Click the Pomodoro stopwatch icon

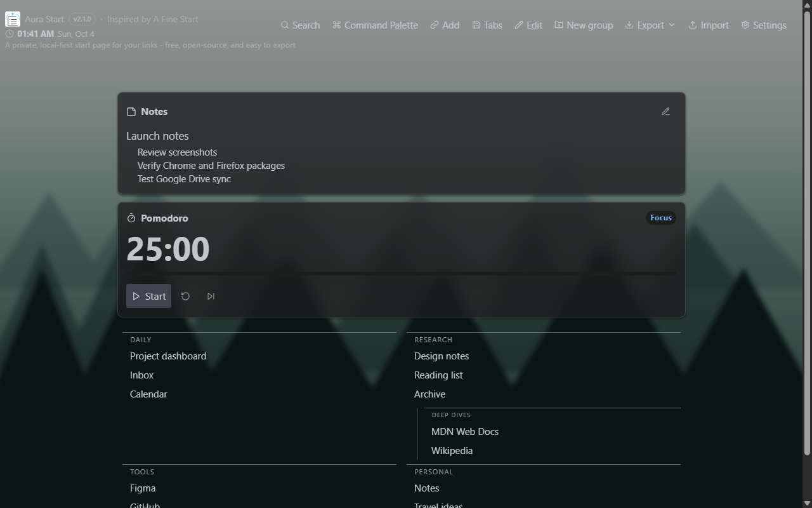pos(131,218)
